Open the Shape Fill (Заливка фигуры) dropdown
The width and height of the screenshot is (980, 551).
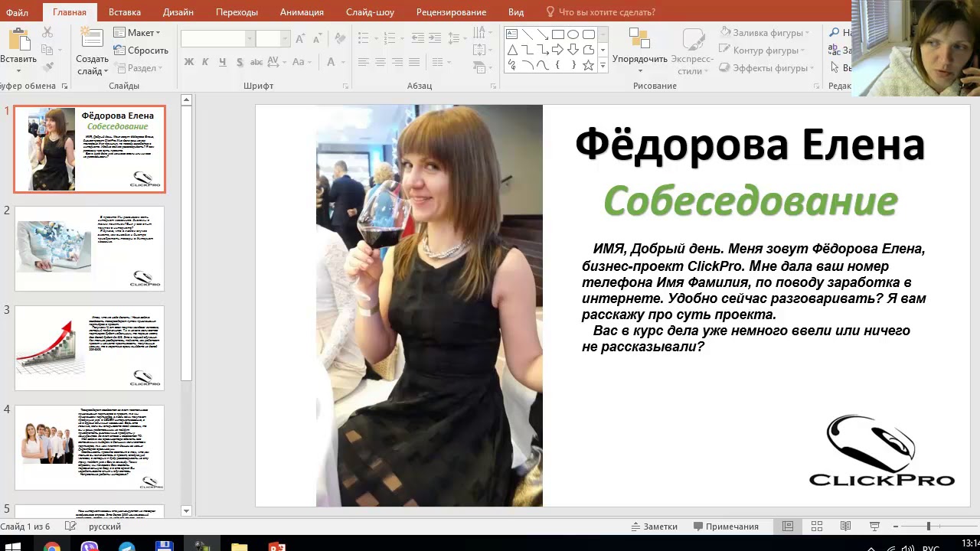coord(766,32)
